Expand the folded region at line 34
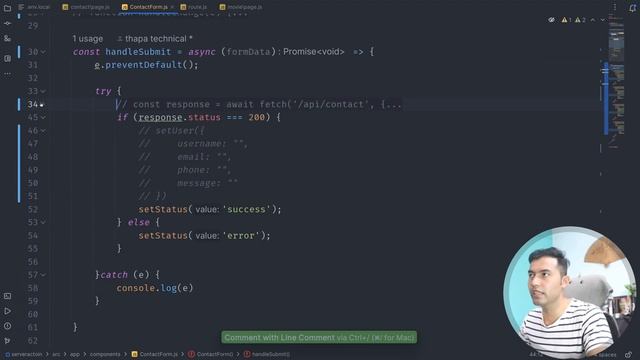 click(x=42, y=104)
